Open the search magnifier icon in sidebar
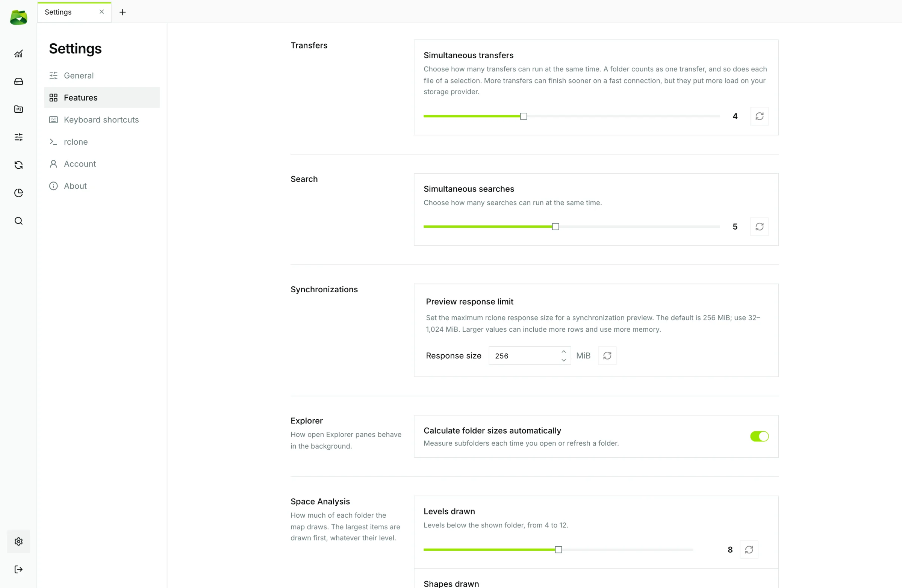 18,221
